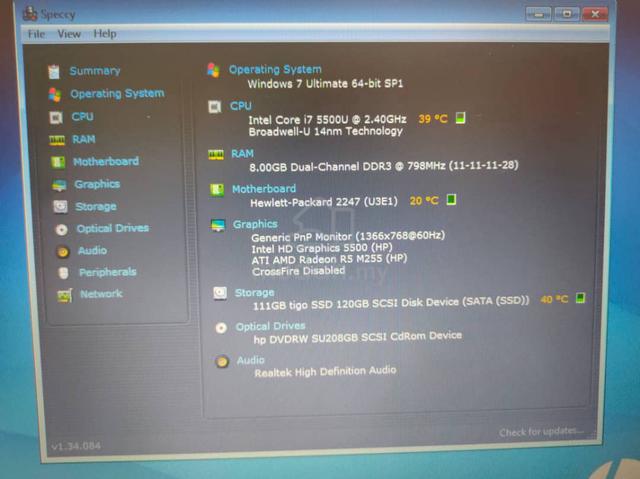
Task: Click the green CPU temperature indicator icon
Action: [x=460, y=118]
